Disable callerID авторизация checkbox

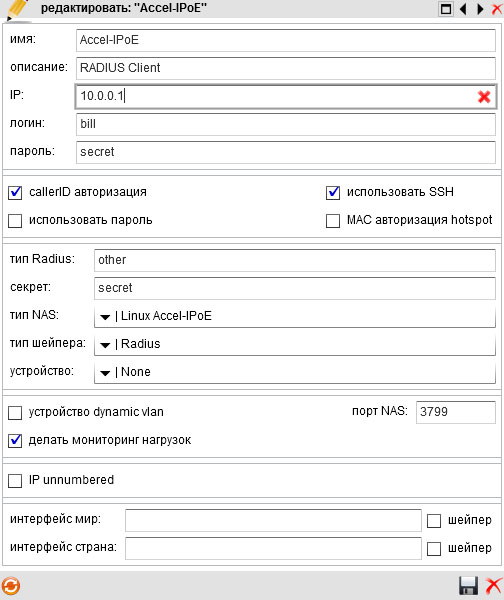[x=15, y=192]
